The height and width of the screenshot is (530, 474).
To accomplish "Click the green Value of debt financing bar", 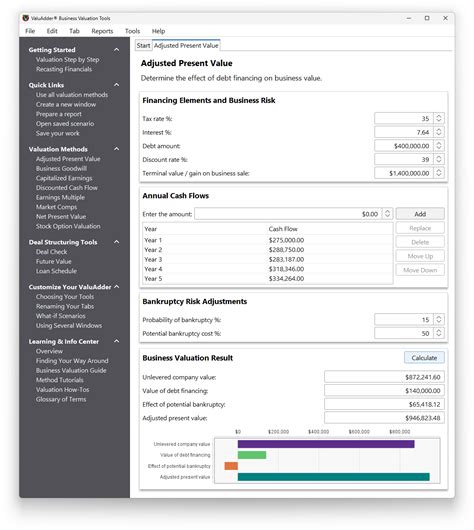I will (252, 455).
